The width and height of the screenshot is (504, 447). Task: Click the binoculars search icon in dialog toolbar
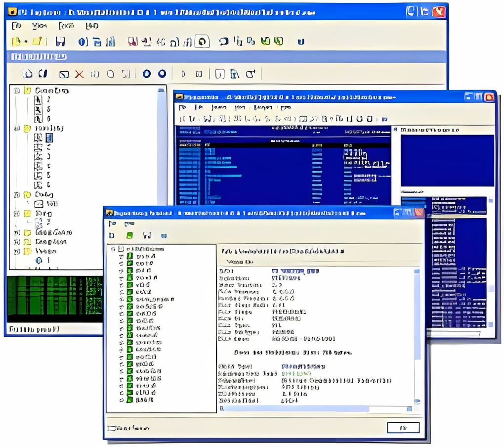[146, 236]
